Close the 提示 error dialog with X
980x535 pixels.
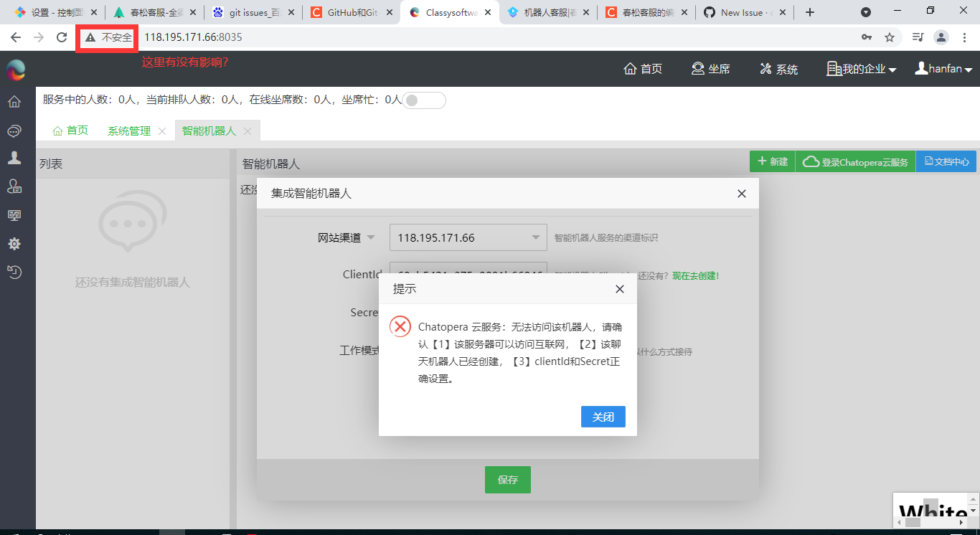[x=620, y=289]
